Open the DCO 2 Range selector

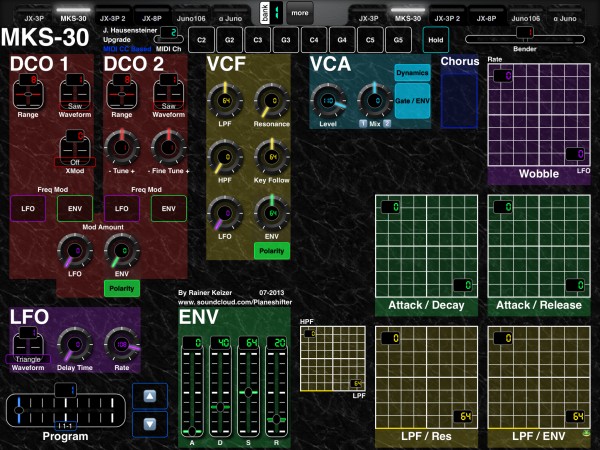click(122, 92)
